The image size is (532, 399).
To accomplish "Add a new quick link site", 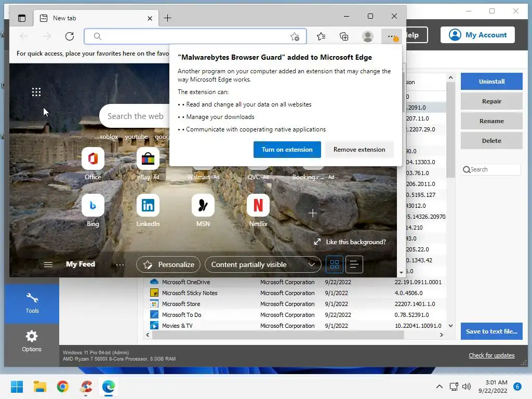I will coord(312,213).
